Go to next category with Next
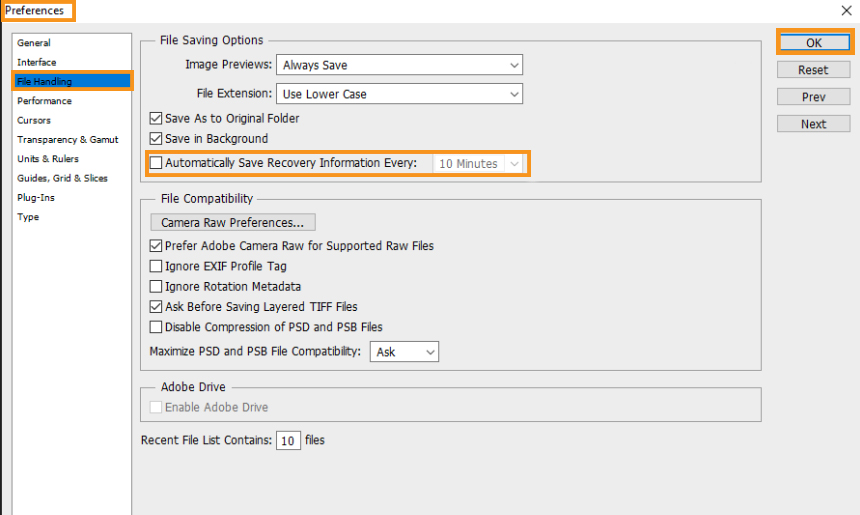Viewport: 860px width, 515px height. [813, 124]
